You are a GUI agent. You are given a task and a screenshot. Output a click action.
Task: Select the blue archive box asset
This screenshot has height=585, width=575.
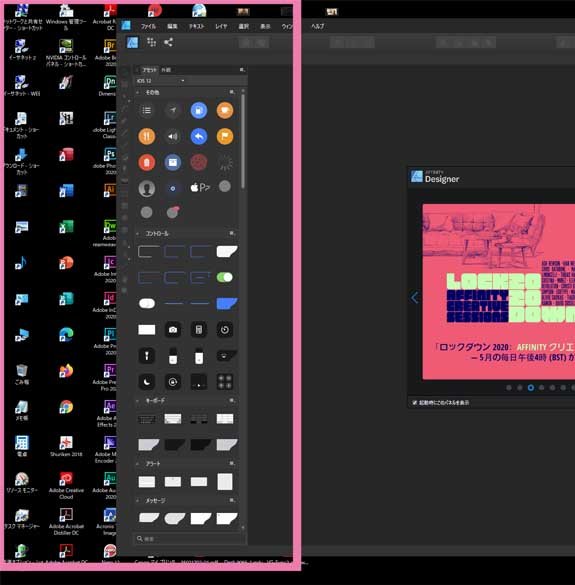point(173,163)
